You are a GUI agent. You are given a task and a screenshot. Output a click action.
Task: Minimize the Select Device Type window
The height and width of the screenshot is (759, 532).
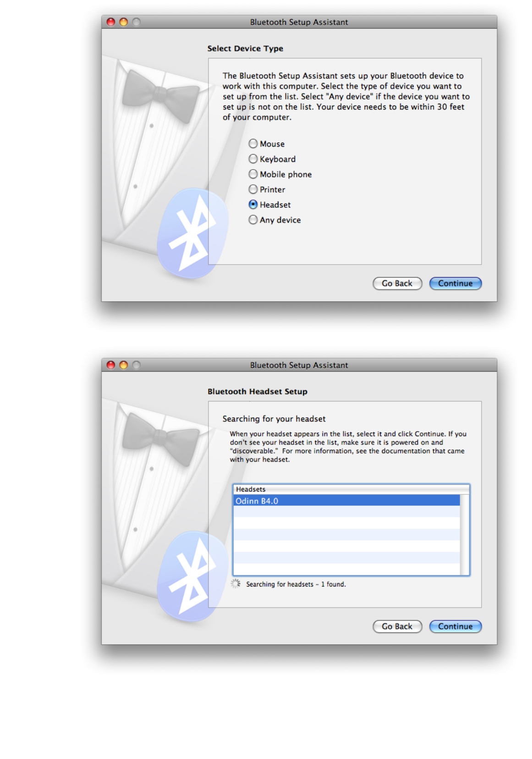124,22
